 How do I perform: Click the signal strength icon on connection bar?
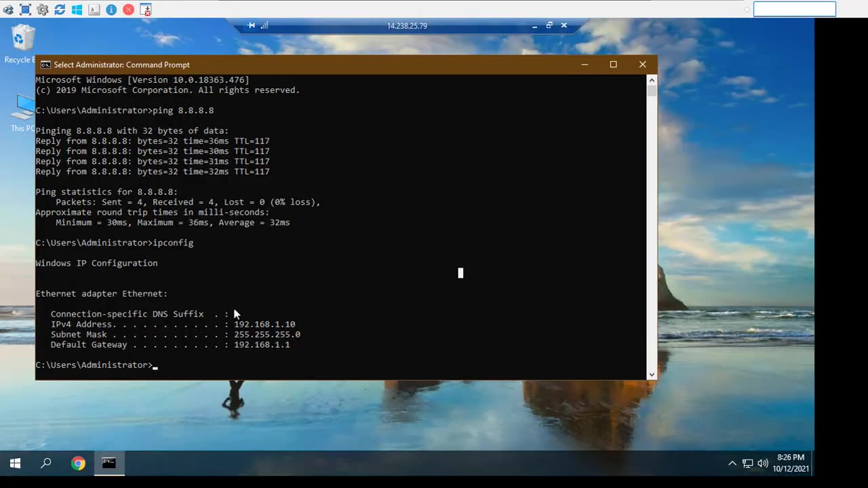(x=264, y=26)
